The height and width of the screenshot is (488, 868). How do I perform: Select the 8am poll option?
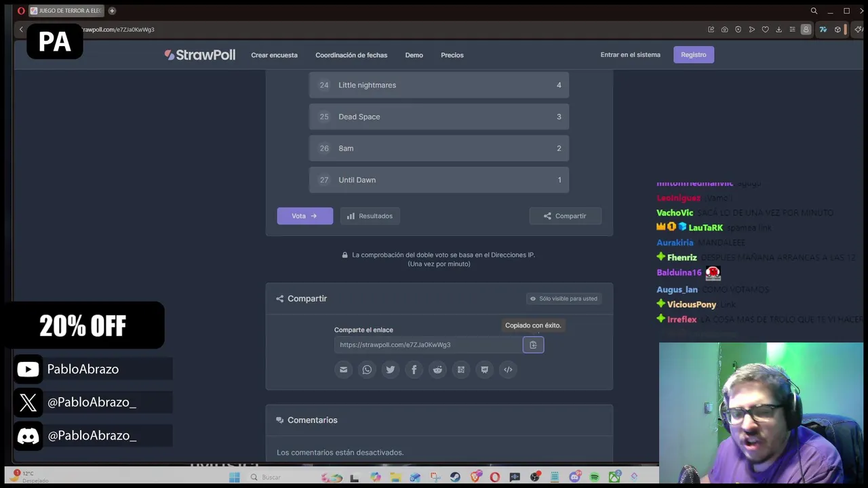click(439, 148)
